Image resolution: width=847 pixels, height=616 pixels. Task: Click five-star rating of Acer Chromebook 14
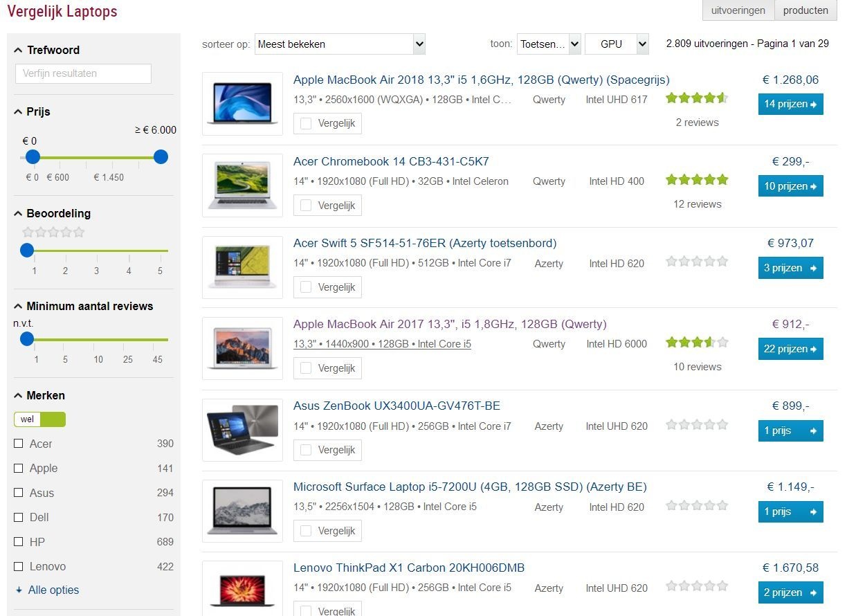tap(697, 180)
